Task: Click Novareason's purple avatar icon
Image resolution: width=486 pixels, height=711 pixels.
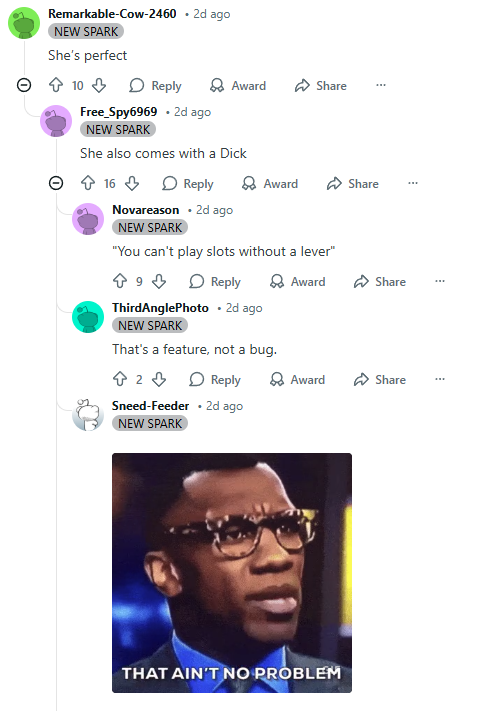Action: [88, 219]
